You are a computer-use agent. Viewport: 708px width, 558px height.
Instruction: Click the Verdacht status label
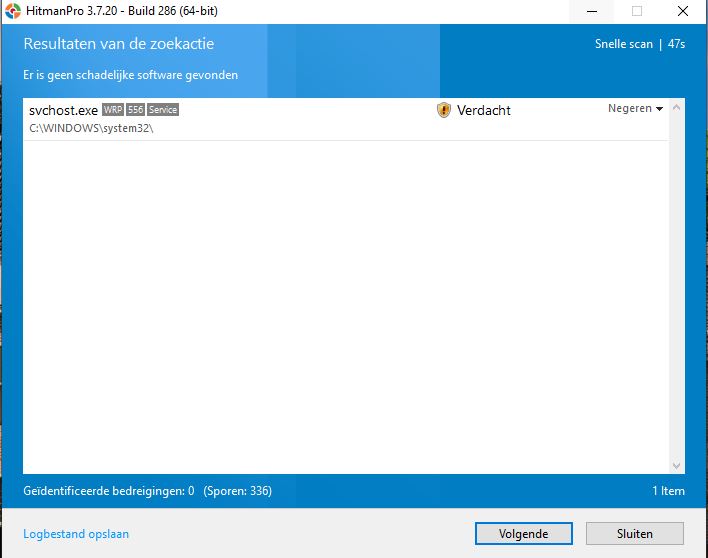484,110
